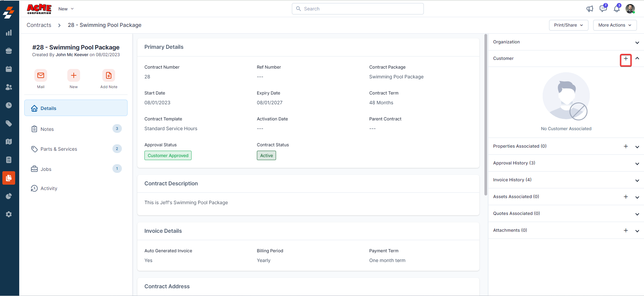
Task: Open the announcements megaphone icon
Action: click(x=590, y=9)
